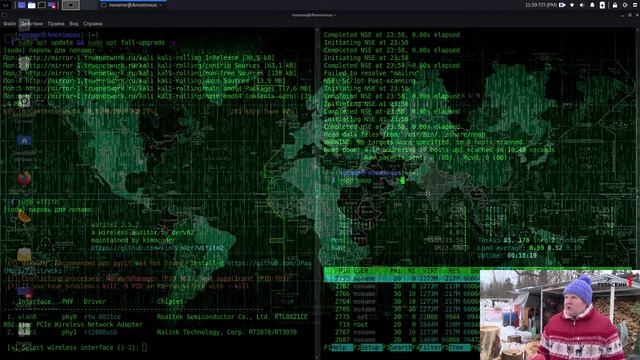Click the F5 Tree button in htop
640x360 pixels.
(x=456, y=348)
